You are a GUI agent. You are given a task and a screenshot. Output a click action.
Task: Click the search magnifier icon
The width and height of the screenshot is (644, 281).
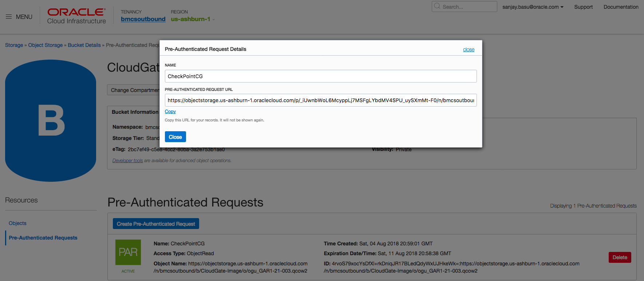(437, 7)
